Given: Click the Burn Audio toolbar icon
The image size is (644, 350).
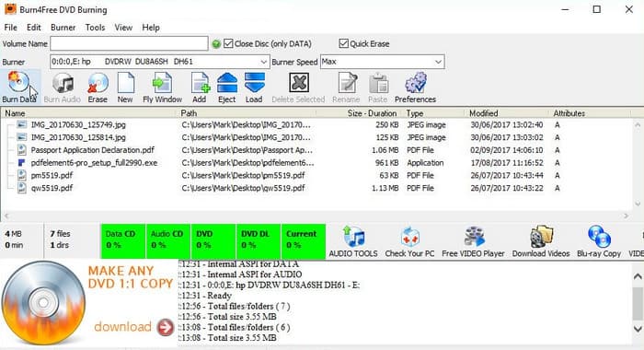Looking at the screenshot, I should click(x=63, y=83).
